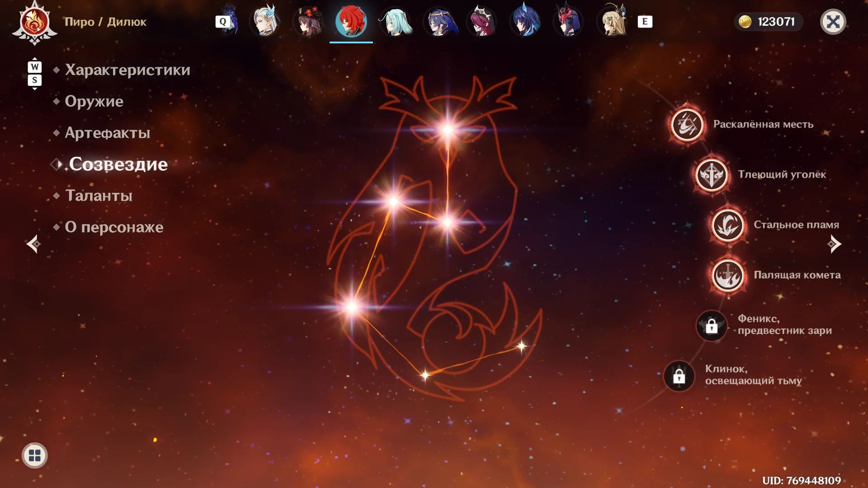Open the Характеристики section
Screen dimensions: 868x488
127,70
